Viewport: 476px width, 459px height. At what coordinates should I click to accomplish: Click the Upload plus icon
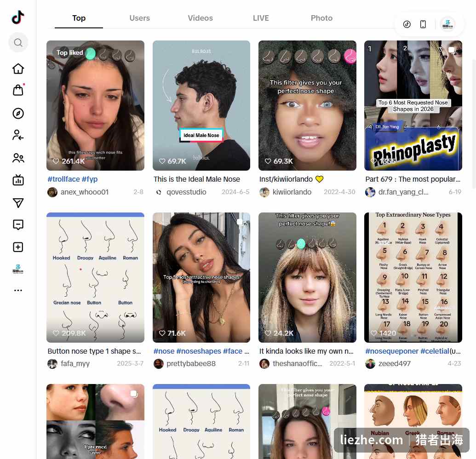(18, 247)
